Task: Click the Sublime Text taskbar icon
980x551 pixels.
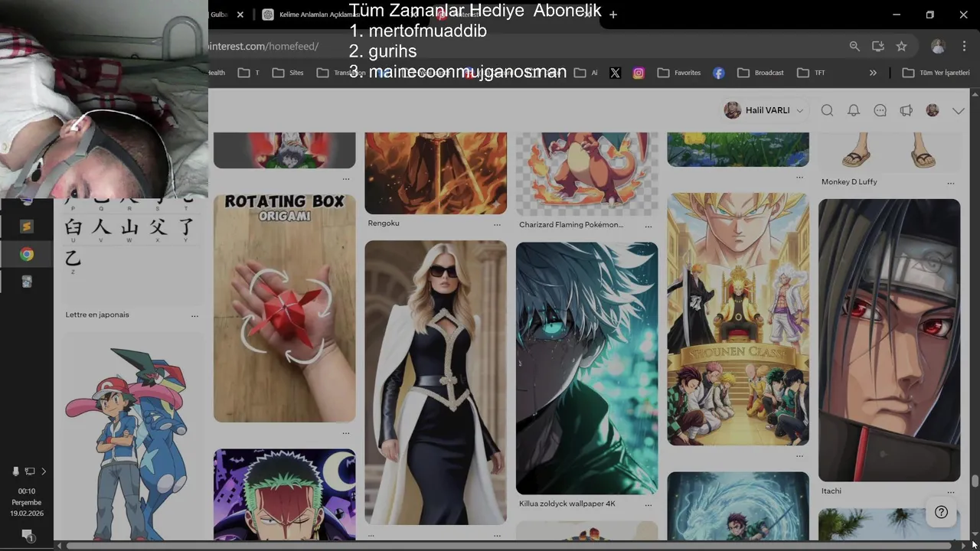Action: click(x=27, y=227)
